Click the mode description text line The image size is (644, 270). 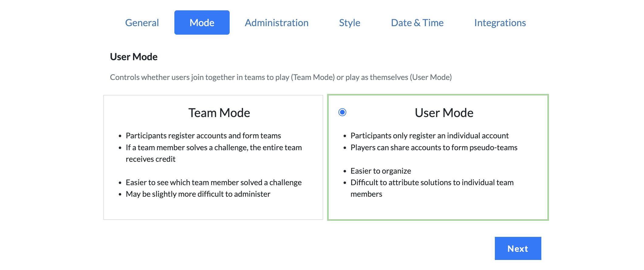pyautogui.click(x=281, y=77)
